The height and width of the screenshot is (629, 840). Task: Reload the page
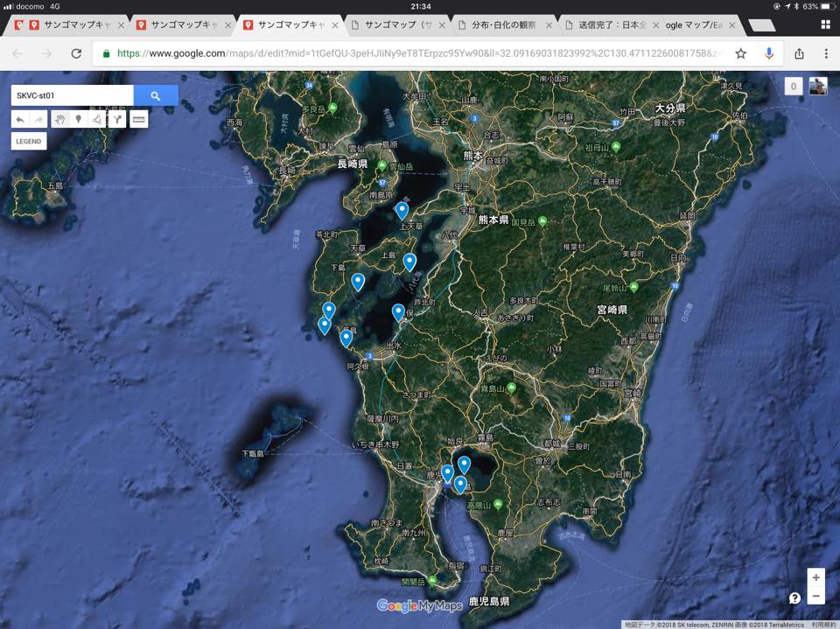76,53
